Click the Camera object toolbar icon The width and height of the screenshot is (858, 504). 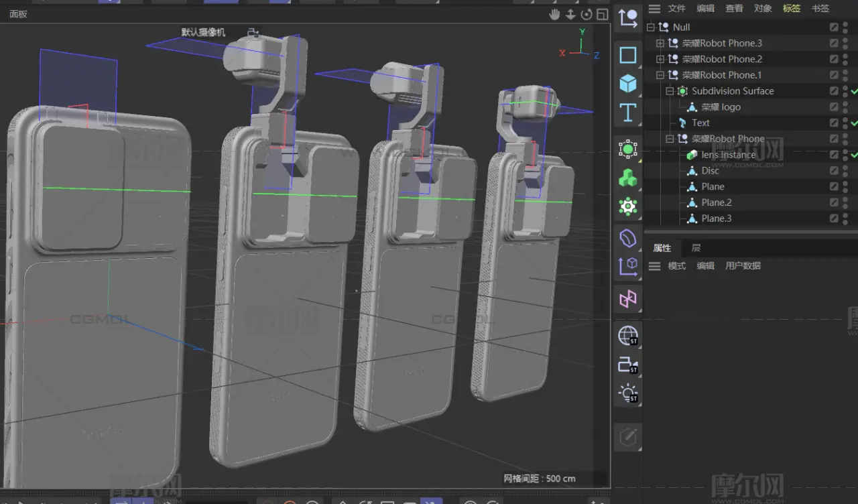point(628,365)
